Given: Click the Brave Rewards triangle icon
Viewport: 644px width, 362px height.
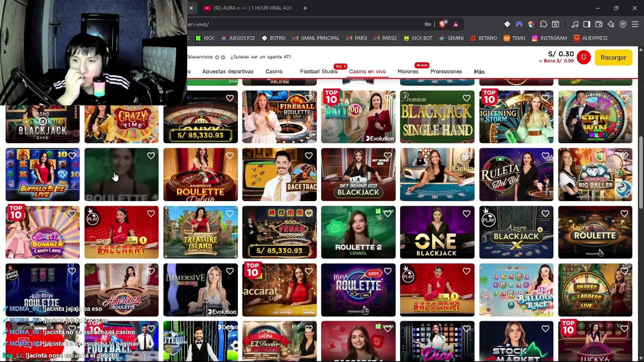Looking at the screenshot, I should click(455, 24).
